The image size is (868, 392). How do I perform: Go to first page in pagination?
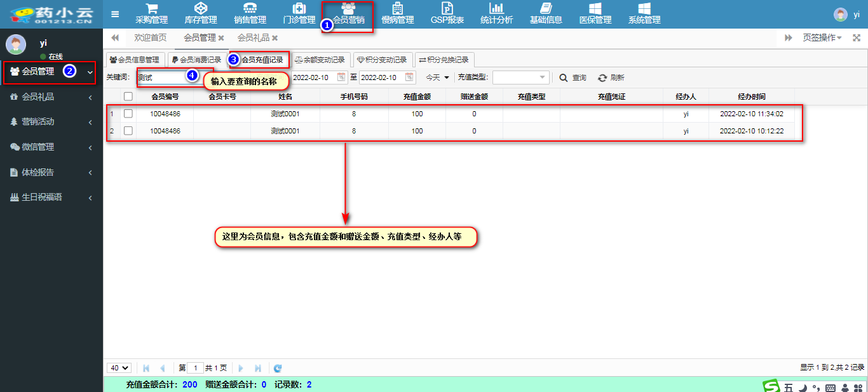pos(147,368)
